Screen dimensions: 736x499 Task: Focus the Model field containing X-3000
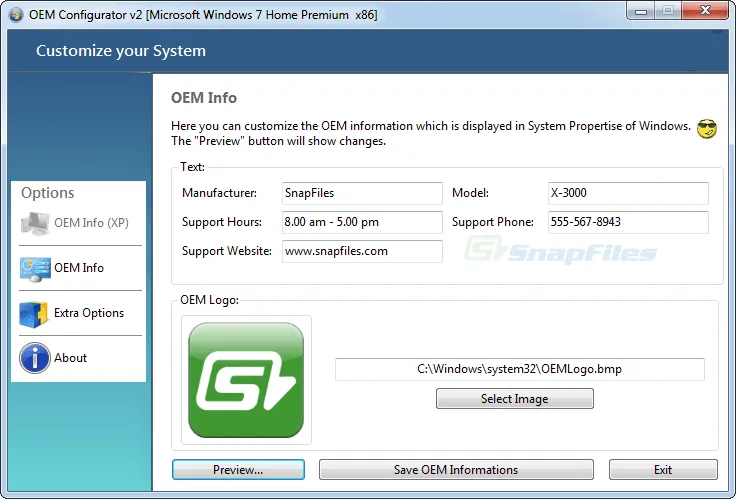tap(628, 193)
